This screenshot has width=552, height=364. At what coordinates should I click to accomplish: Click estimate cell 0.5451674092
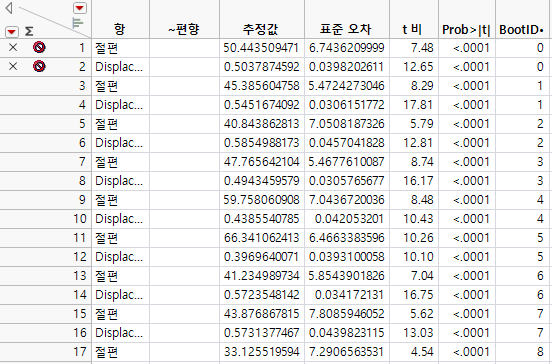pyautogui.click(x=261, y=105)
